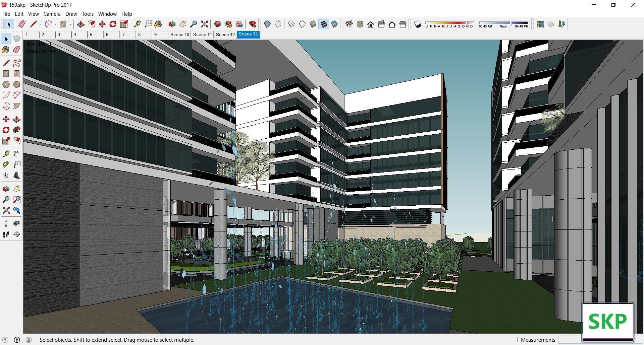Select the Paint Bucket tool in top toolbar
The image size is (644, 345).
click(x=158, y=24)
